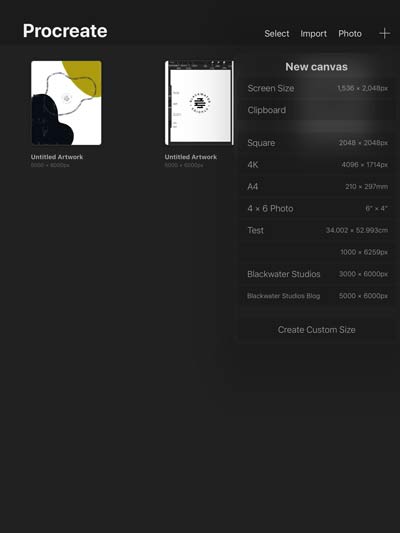Screen dimensions: 400x533
Task: Select the 4K canvas preset
Action: [317, 165]
